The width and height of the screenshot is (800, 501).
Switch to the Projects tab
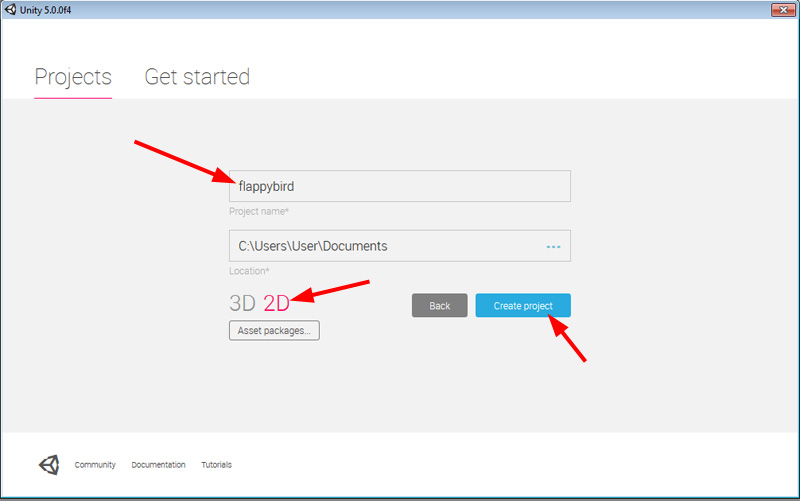tap(73, 77)
